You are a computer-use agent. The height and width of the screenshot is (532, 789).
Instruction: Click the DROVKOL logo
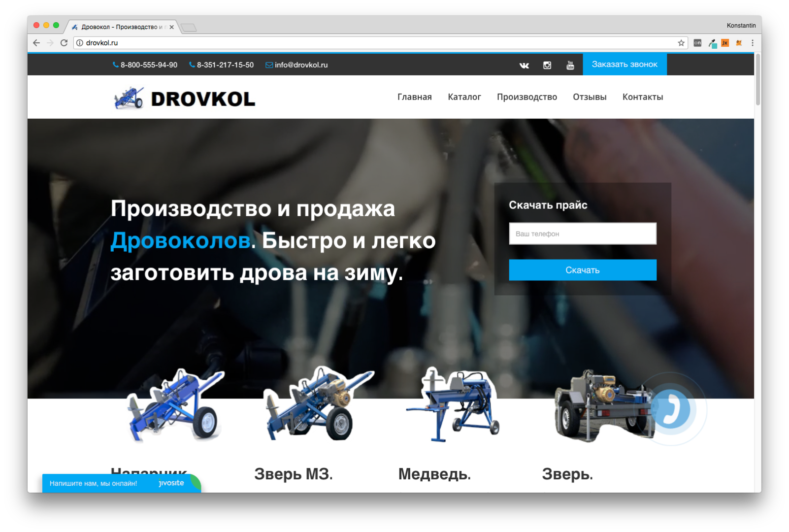[x=185, y=98]
